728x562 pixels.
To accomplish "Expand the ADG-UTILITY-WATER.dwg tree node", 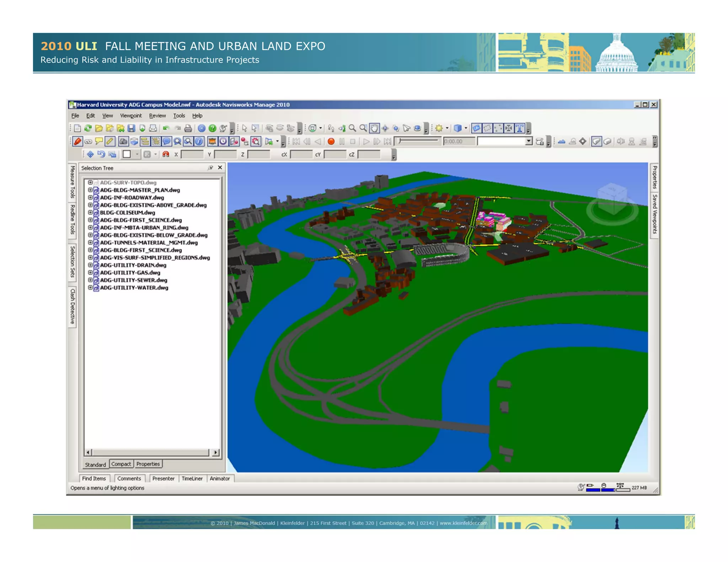I will coord(90,288).
